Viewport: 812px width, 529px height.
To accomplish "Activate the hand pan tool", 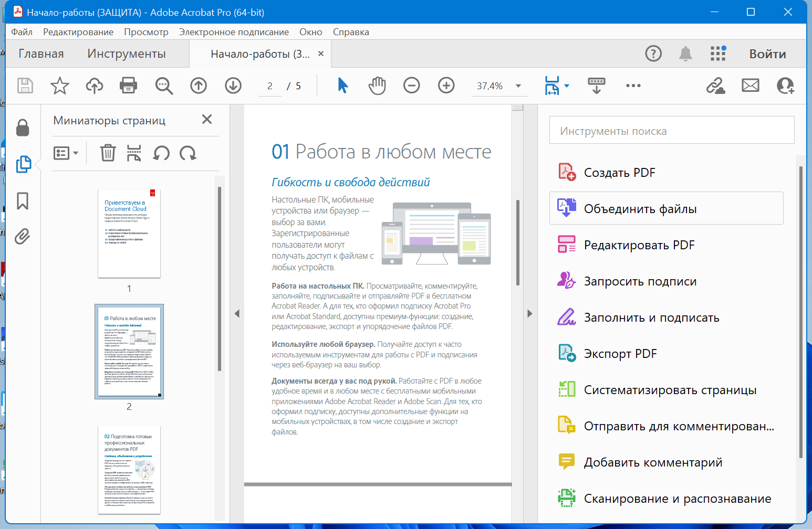I will 377,86.
